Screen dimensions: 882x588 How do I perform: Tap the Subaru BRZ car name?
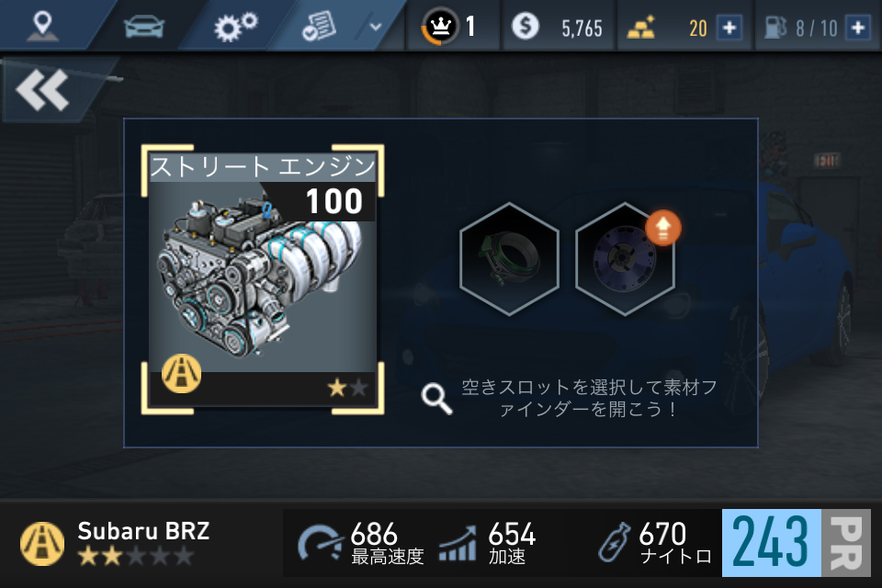[x=143, y=531]
